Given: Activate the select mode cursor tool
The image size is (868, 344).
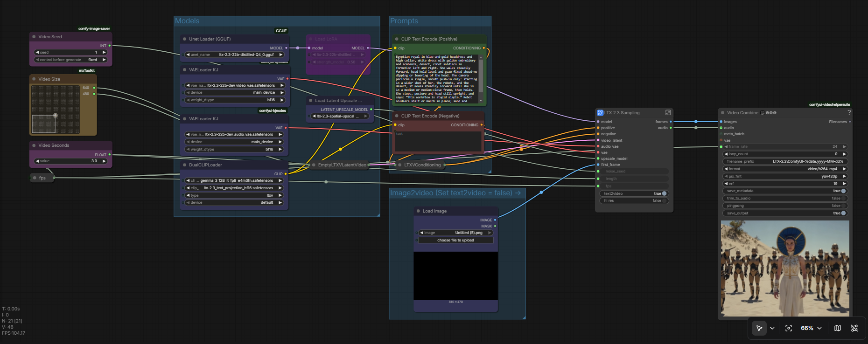Looking at the screenshot, I should (759, 328).
